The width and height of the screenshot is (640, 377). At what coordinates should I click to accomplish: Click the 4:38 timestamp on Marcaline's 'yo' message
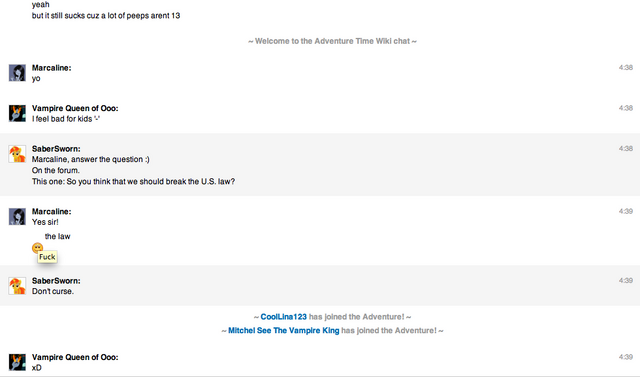[625, 68]
